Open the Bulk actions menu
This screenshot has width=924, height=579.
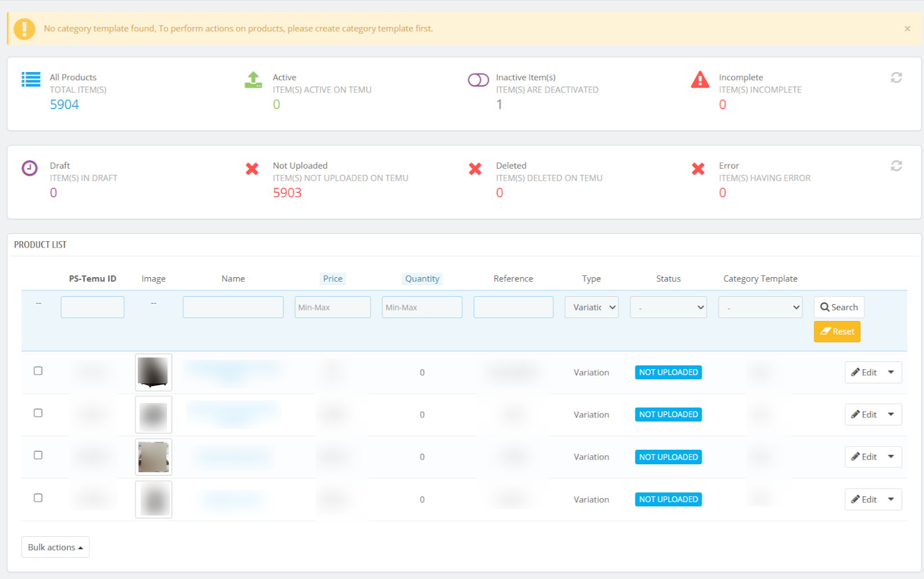(55, 547)
